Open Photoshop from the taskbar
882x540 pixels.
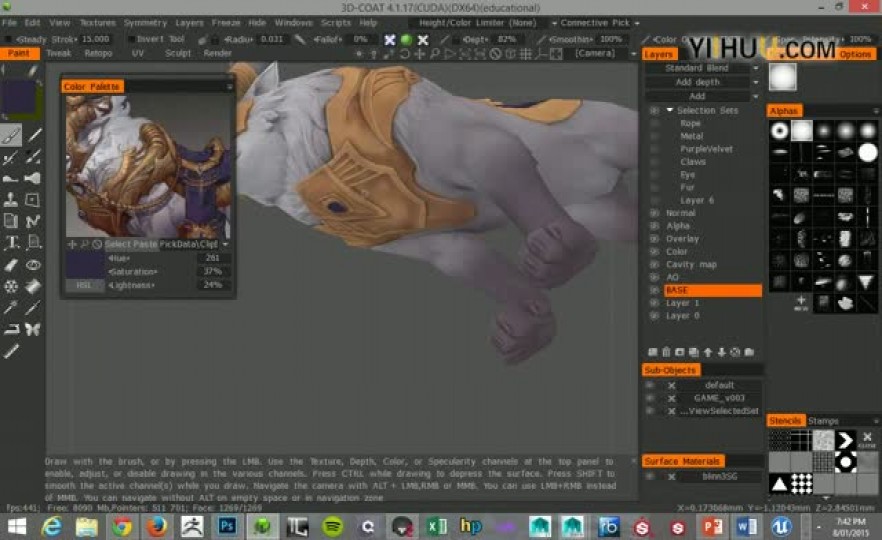tap(227, 527)
